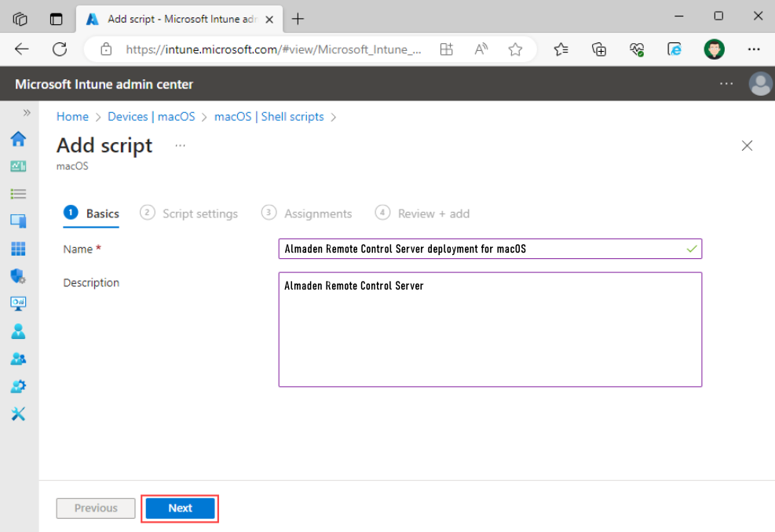775x532 pixels.
Task: Open Reports monitor icon in sidebar
Action: pyautogui.click(x=18, y=304)
